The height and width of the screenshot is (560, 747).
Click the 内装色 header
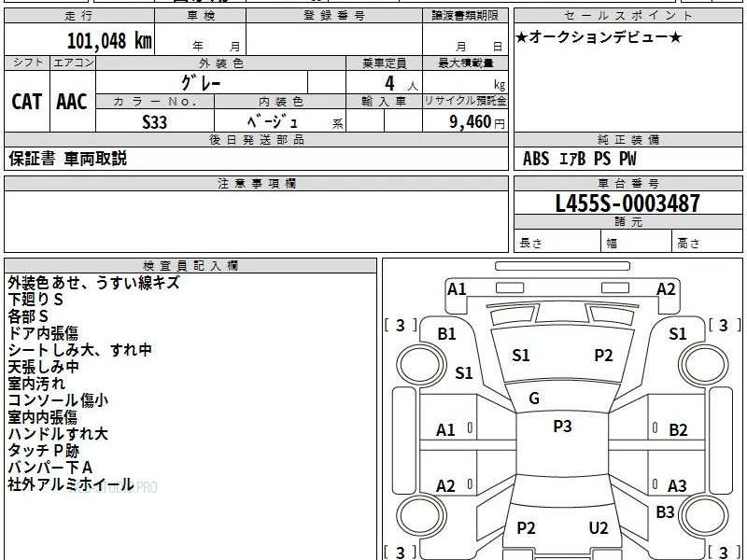(x=280, y=102)
